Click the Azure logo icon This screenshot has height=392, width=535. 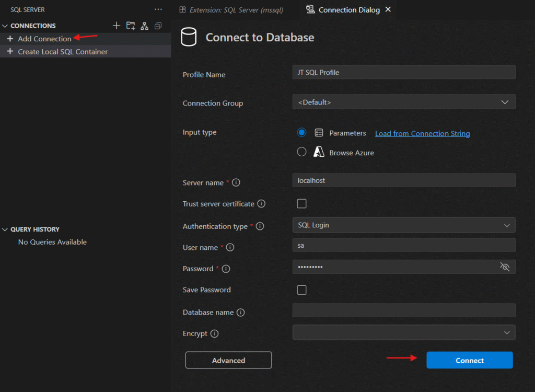(x=319, y=152)
